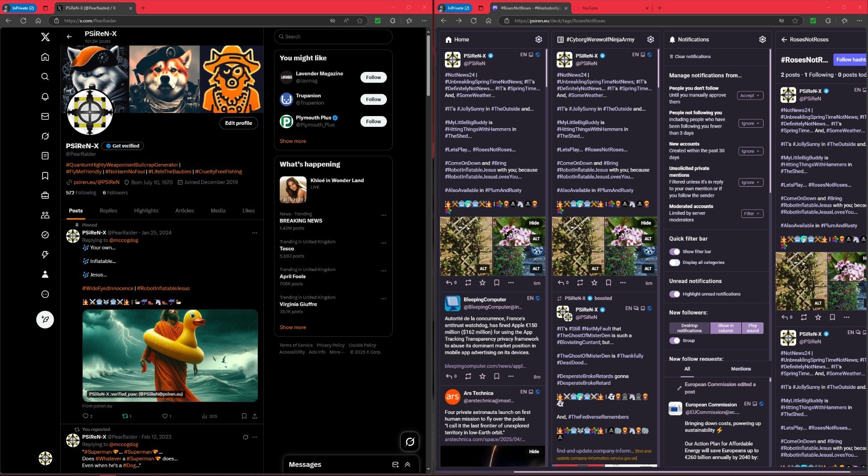This screenshot has height=476, width=868.
Task: Open more options for Tesco trend
Action: (383, 243)
